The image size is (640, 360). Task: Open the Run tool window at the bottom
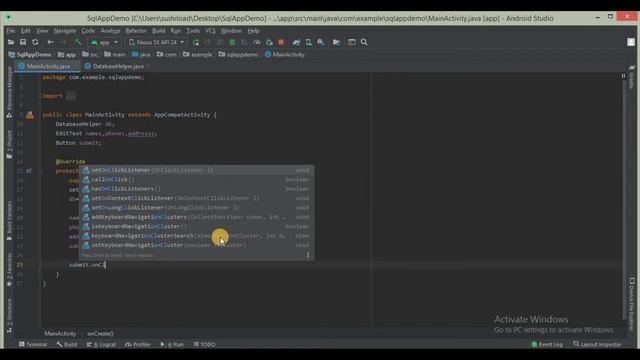pyautogui.click(x=172, y=344)
